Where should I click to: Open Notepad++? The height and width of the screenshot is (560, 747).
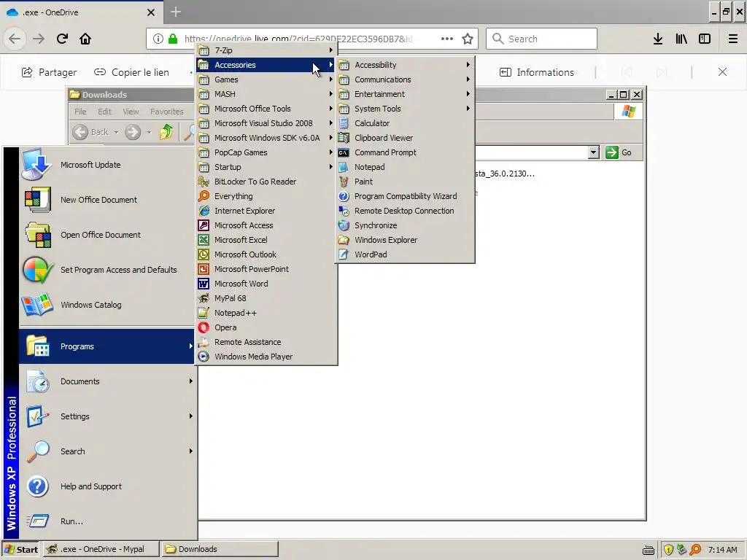(x=266, y=313)
